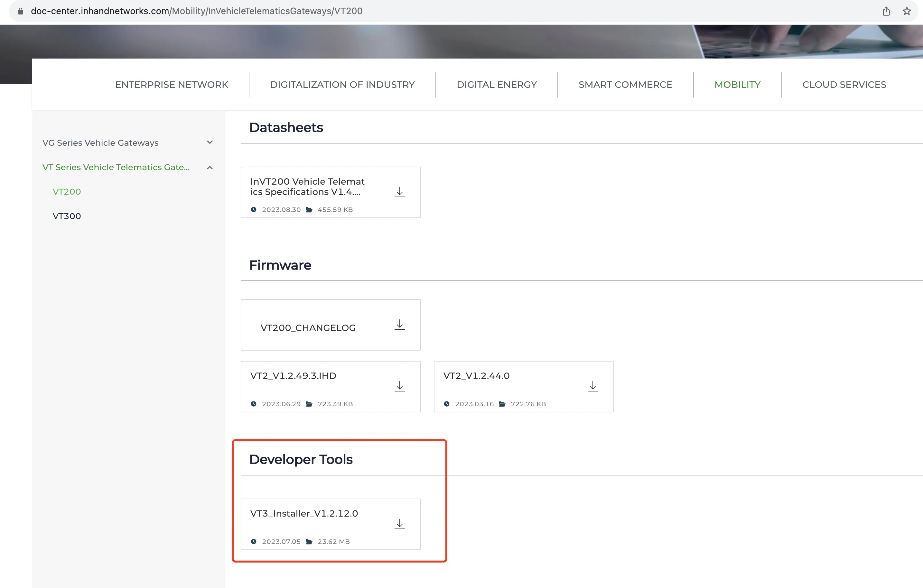Click the VT2_V1.2.49.3.IHD file name
This screenshot has width=923, height=588.
(x=293, y=376)
